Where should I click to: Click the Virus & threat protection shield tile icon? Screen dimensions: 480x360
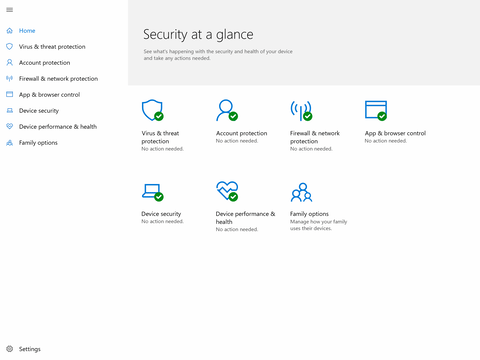[153, 110]
